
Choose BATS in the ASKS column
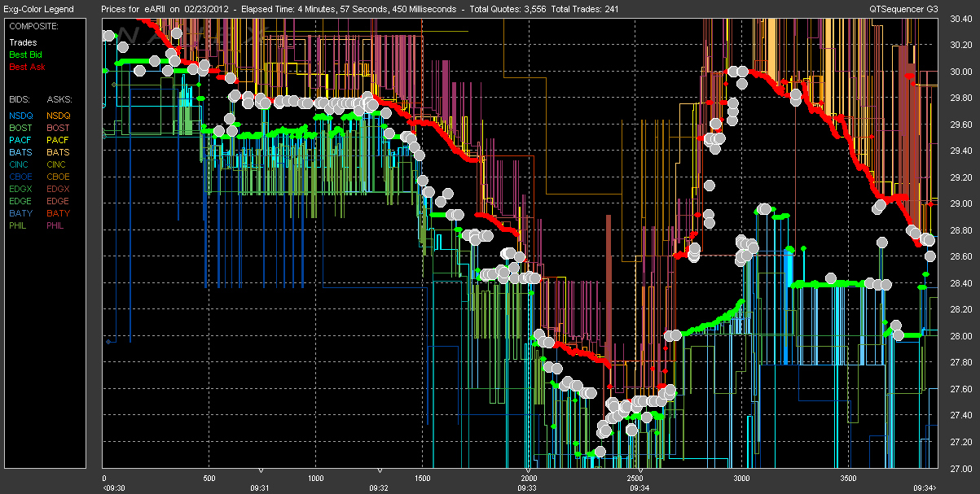point(59,152)
